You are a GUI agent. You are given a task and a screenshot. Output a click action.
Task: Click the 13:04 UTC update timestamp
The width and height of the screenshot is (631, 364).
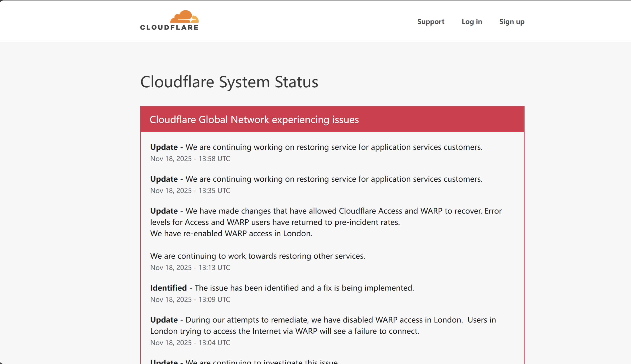tap(190, 342)
